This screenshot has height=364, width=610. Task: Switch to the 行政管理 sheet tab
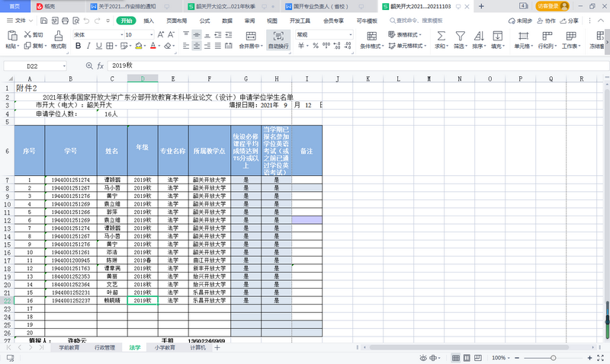click(104, 347)
